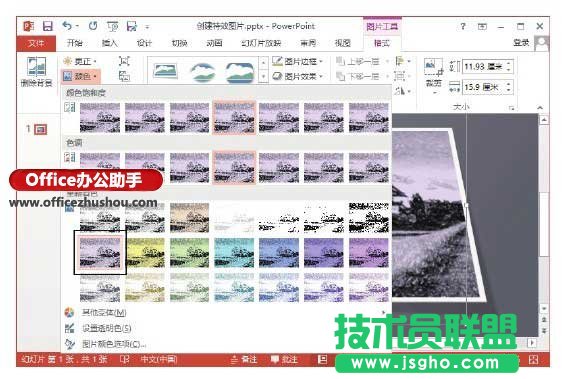The width and height of the screenshot is (562, 379).
Task: Adjust the width spinner value
Action: click(509, 87)
